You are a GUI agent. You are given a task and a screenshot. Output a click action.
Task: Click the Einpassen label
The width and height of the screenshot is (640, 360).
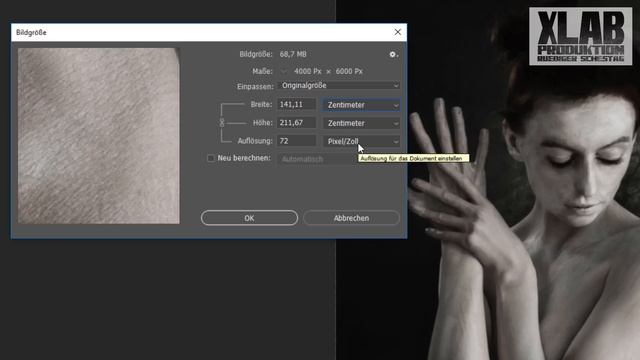tap(256, 87)
